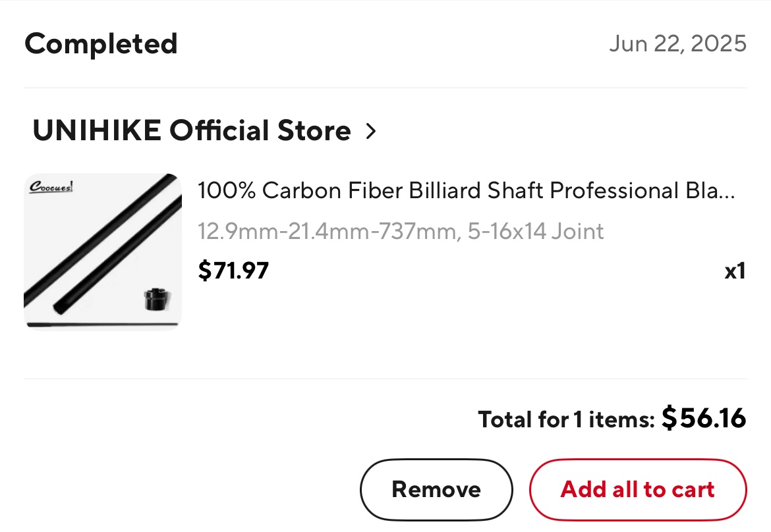Open the carbon fiber shaft product thumbnail

(x=103, y=251)
